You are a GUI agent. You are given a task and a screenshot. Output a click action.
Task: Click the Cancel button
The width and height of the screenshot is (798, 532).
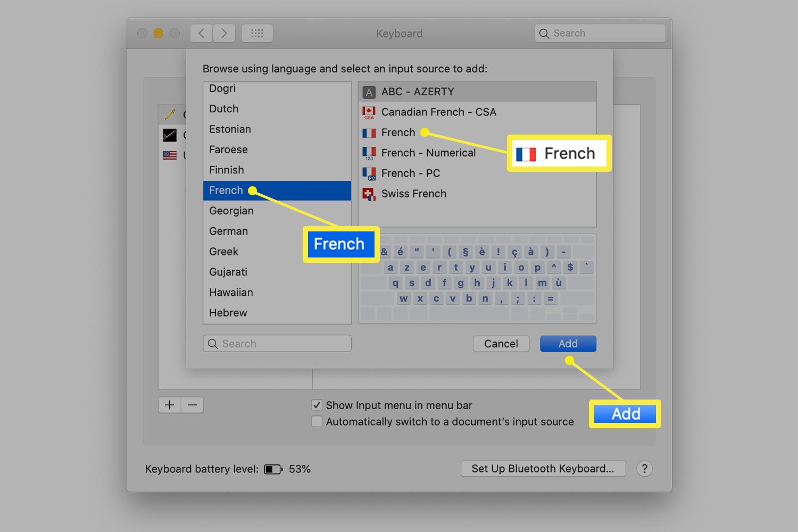pyautogui.click(x=501, y=344)
